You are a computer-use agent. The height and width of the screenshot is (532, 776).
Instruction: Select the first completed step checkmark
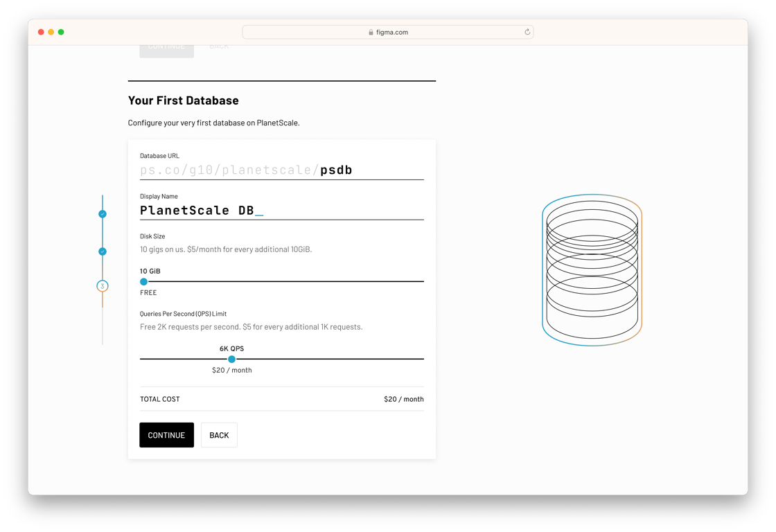pyautogui.click(x=103, y=214)
